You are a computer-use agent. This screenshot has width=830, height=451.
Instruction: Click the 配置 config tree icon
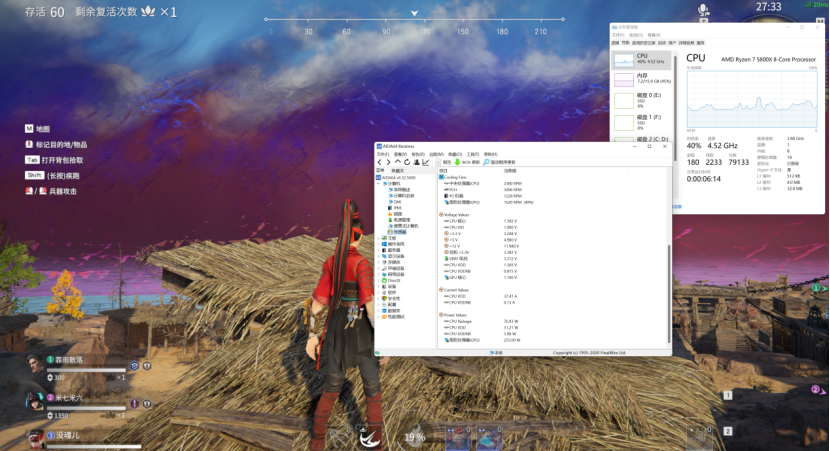tap(384, 305)
